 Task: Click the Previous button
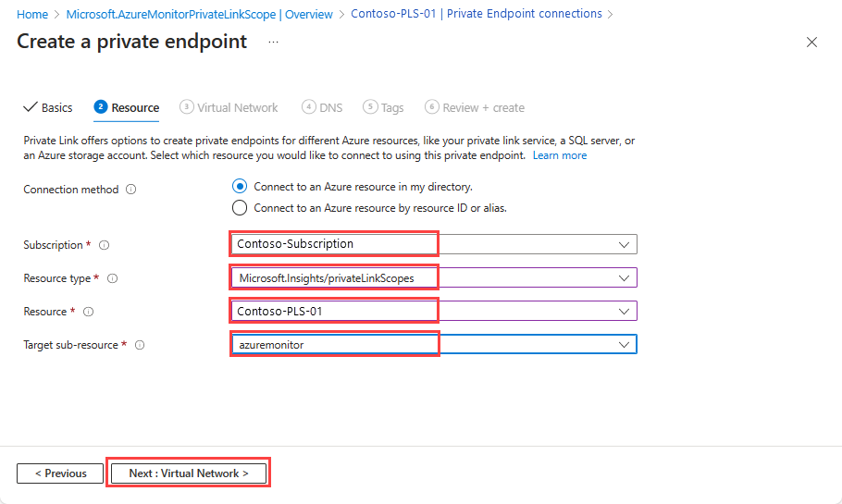click(x=60, y=473)
